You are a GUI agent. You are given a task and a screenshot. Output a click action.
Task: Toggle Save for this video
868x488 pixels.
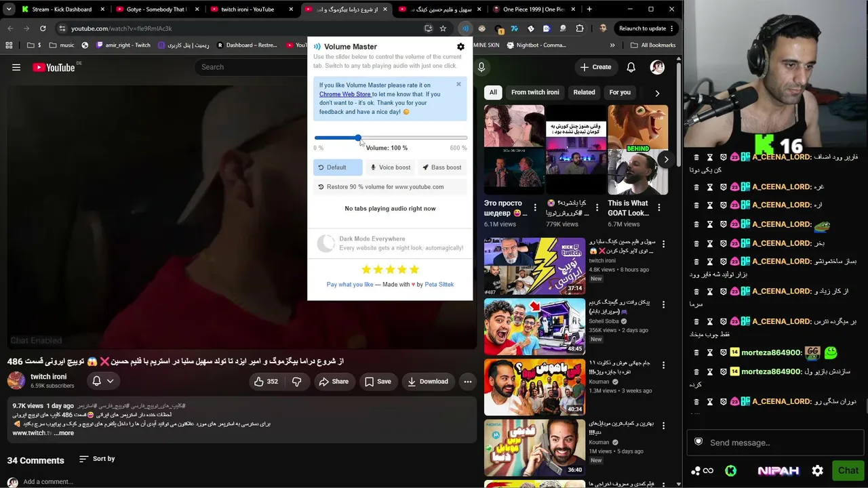click(378, 382)
